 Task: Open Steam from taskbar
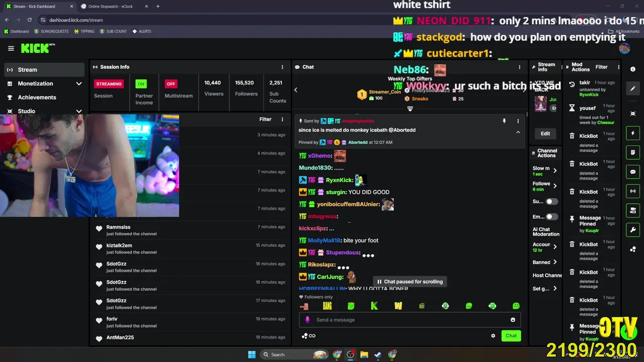click(378, 354)
